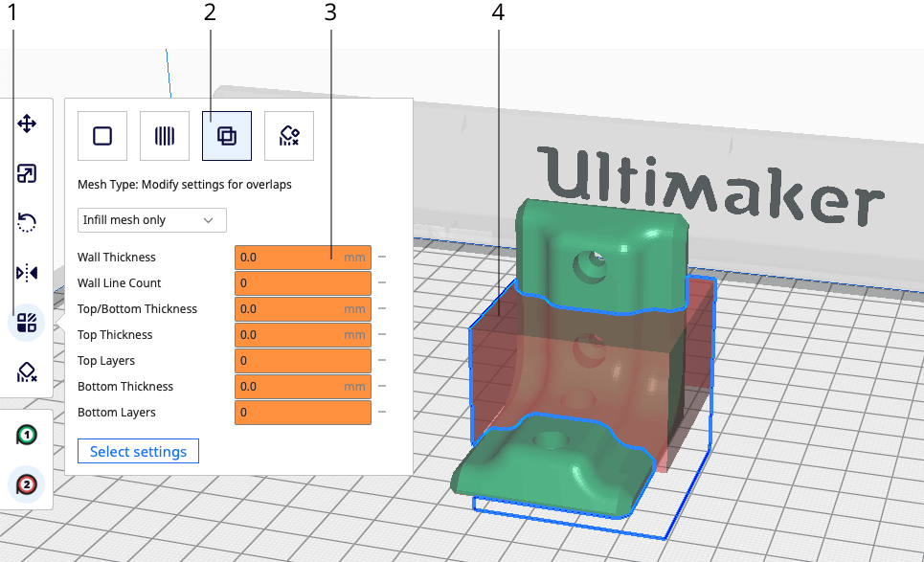Choose Extruder 2 for printing

[x=26, y=483]
